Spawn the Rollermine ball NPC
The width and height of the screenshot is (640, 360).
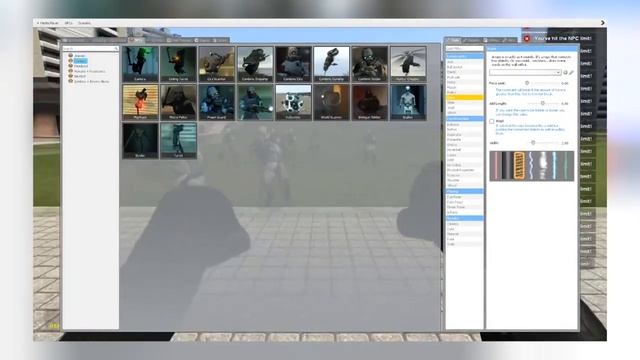point(293,102)
